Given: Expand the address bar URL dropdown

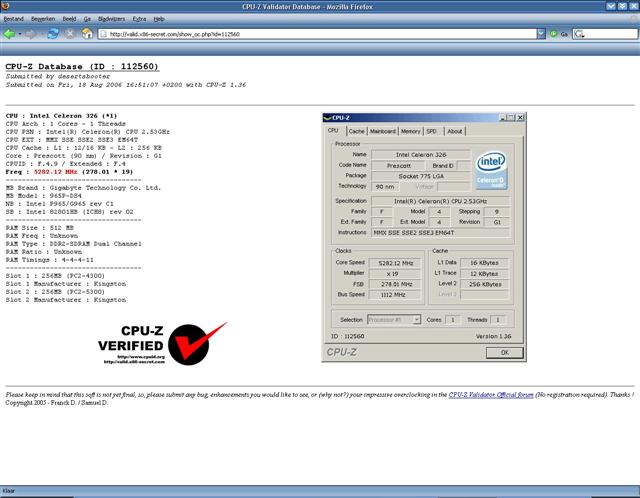Looking at the screenshot, I should coord(541,34).
